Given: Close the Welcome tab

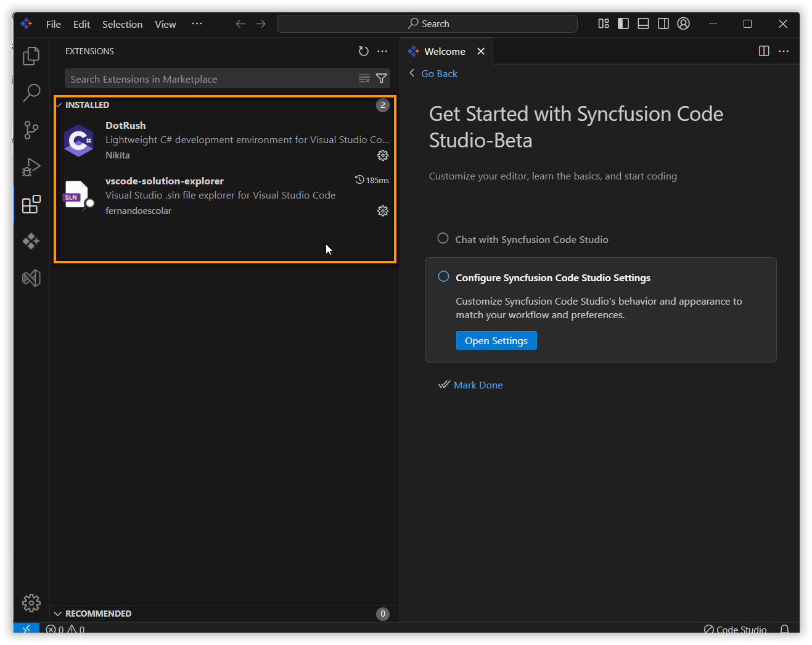Looking at the screenshot, I should click(x=481, y=51).
